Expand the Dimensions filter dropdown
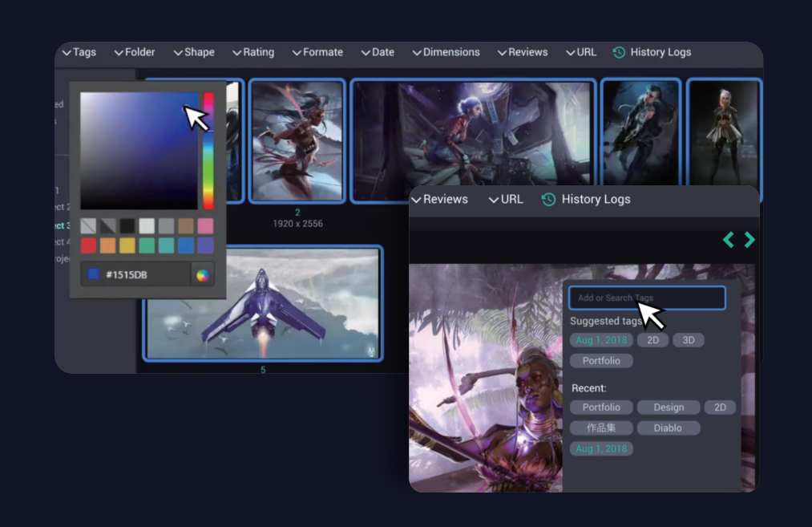Screen dimensions: 812x527 click(x=446, y=52)
